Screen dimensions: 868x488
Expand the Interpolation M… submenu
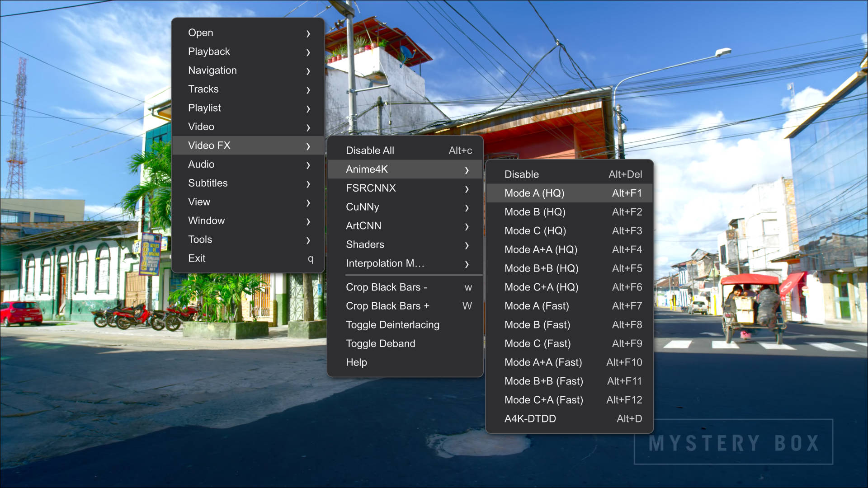click(405, 263)
